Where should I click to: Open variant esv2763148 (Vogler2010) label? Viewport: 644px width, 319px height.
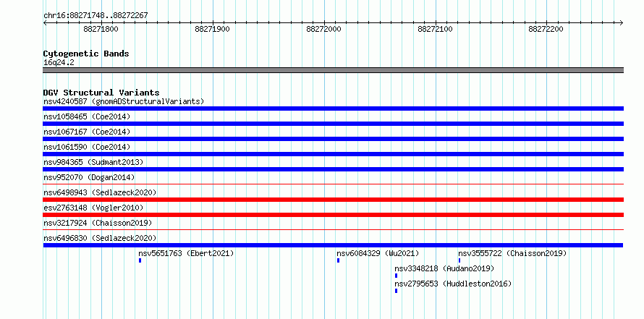93,208
